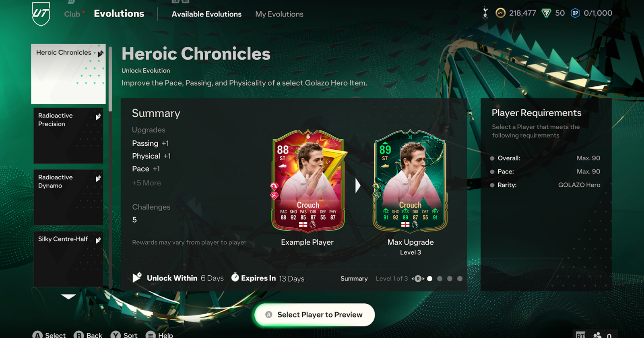The width and height of the screenshot is (644, 338).
Task: Click the UT shield logo
Action: (x=41, y=14)
